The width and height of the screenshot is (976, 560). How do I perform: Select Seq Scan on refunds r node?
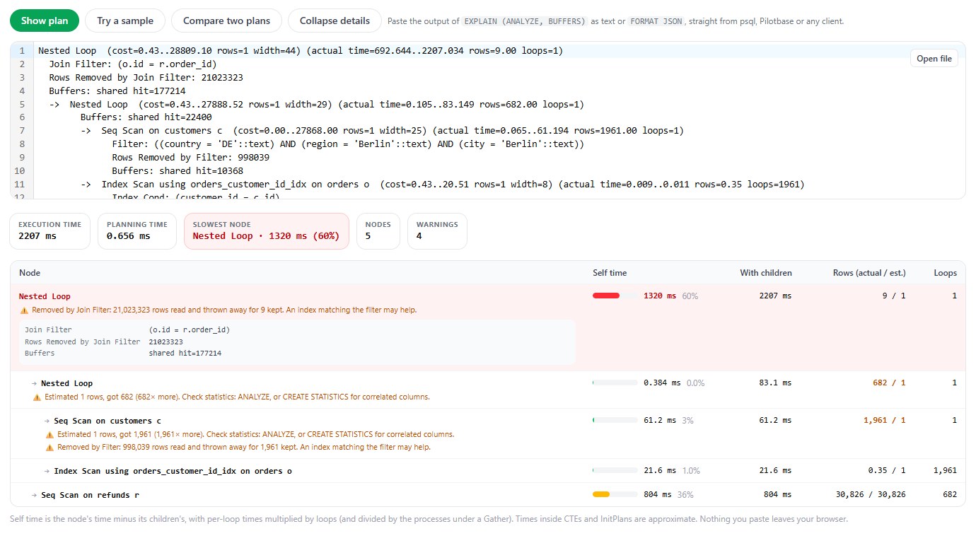tap(488, 495)
